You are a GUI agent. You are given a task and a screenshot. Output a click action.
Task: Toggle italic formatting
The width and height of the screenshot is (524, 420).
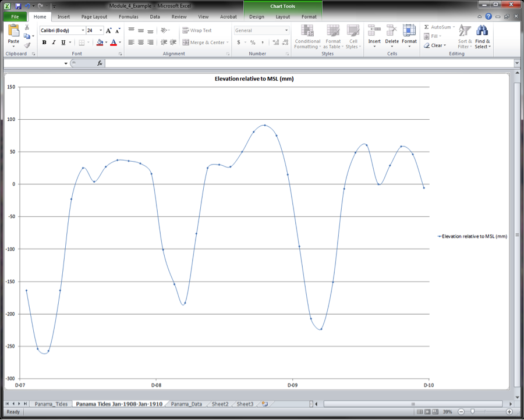53,42
